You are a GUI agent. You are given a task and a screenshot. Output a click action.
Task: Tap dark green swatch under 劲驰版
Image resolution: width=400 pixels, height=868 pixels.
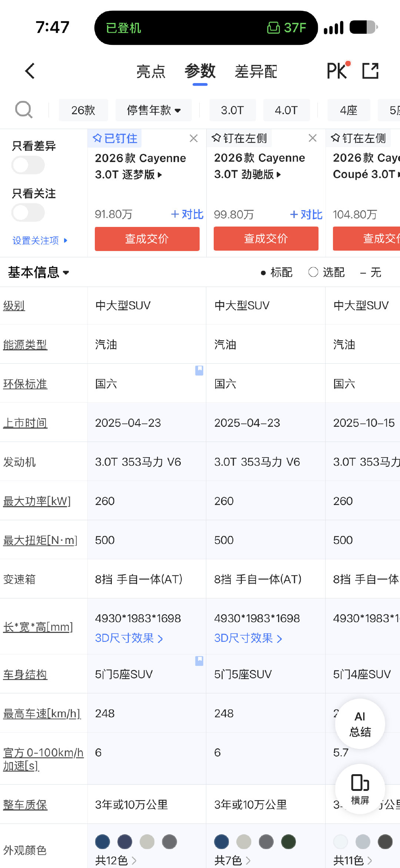click(x=289, y=842)
